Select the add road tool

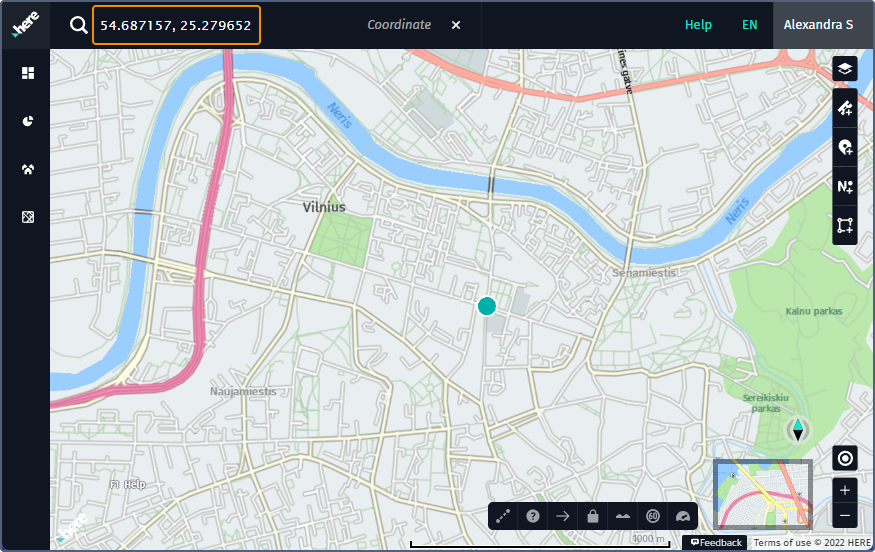point(845,108)
